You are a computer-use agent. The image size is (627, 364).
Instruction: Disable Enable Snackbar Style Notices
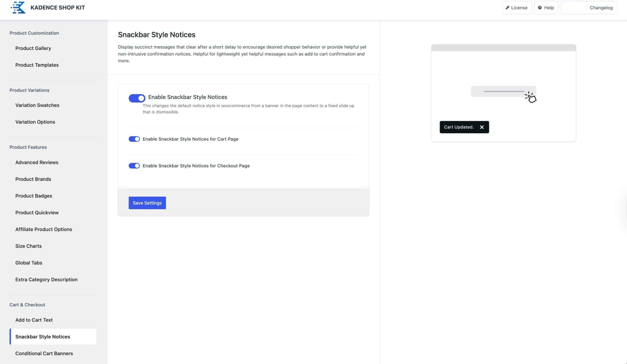pyautogui.click(x=137, y=98)
